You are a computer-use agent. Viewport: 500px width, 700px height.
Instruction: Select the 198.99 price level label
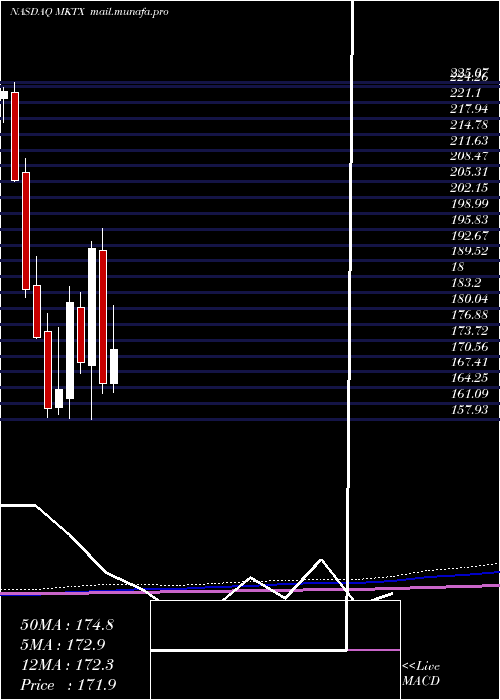(x=470, y=204)
